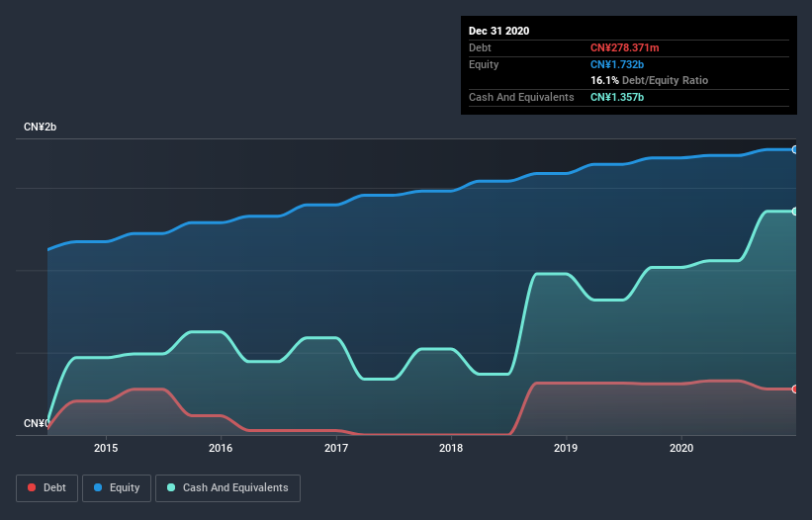Click the 16.1% Debt/Equity Ratio text
The height and width of the screenshot is (520, 812).
coord(650,80)
